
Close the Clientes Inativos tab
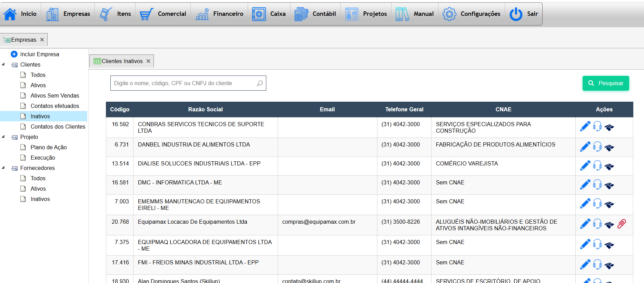(148, 61)
